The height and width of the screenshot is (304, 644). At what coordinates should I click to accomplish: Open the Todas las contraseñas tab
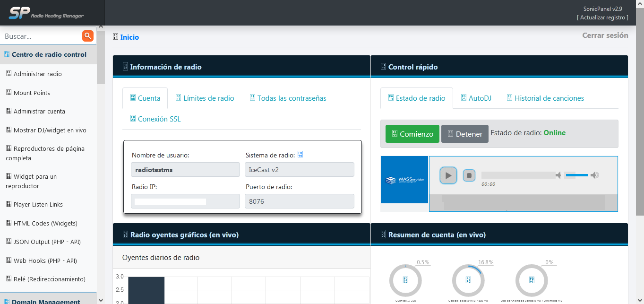click(x=288, y=98)
